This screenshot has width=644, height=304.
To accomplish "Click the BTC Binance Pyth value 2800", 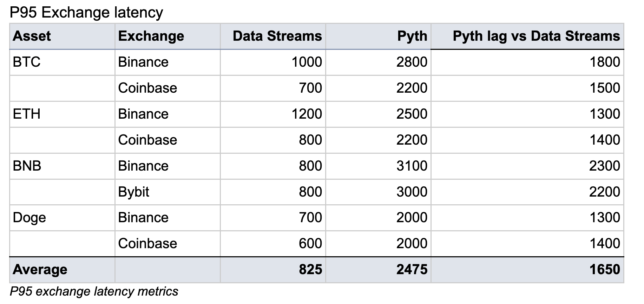I will point(412,62).
